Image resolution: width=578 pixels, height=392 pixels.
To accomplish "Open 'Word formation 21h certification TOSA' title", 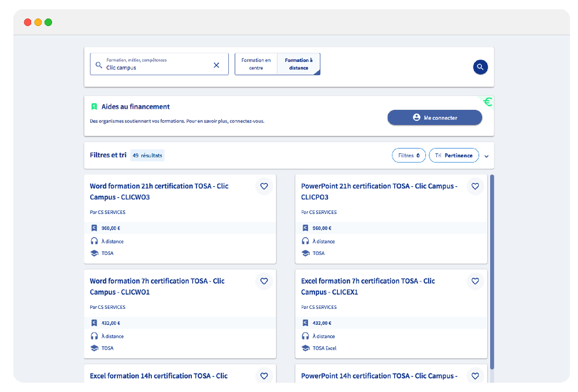I will click(x=160, y=191).
